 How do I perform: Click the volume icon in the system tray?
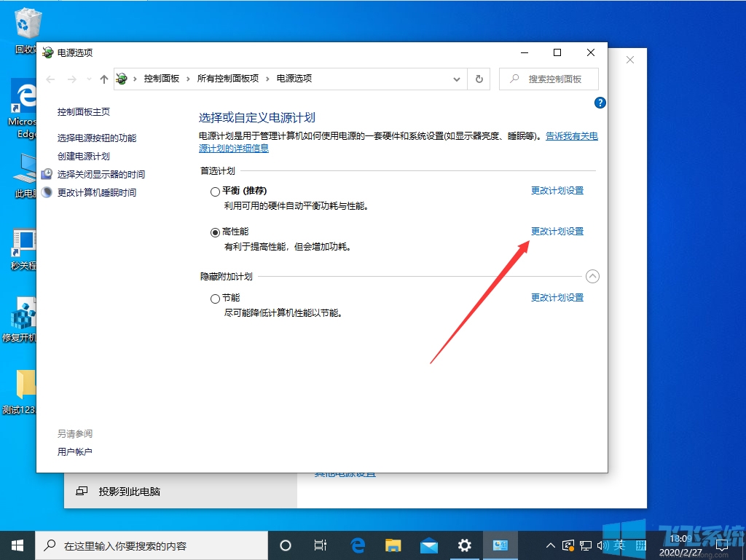(x=602, y=545)
